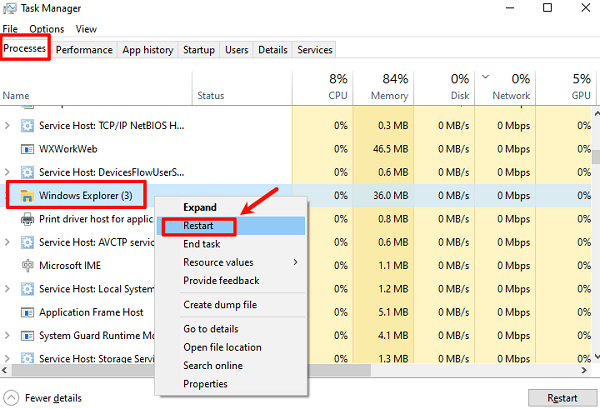Screen dimensions: 600x409
Task: Choose Properties in context menu
Action: (231, 384)
